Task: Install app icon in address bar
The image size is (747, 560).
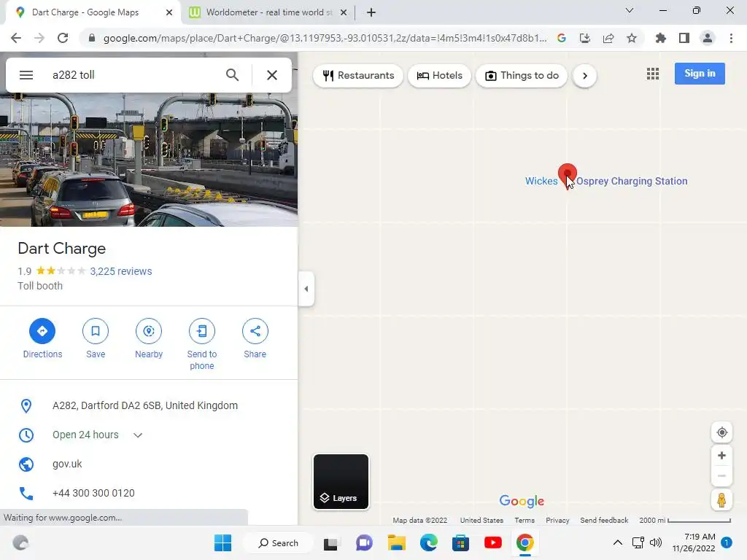Action: pyautogui.click(x=585, y=38)
